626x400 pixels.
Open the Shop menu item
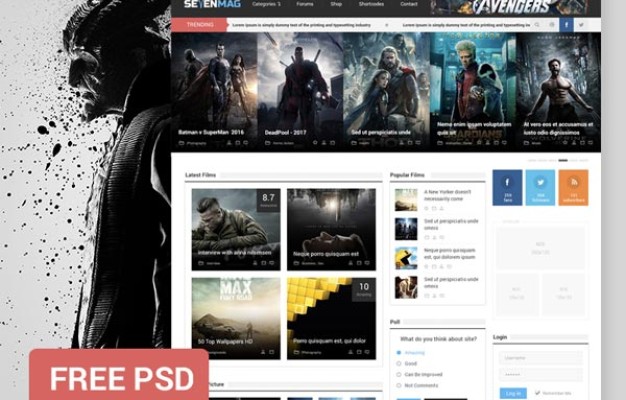pos(336,4)
